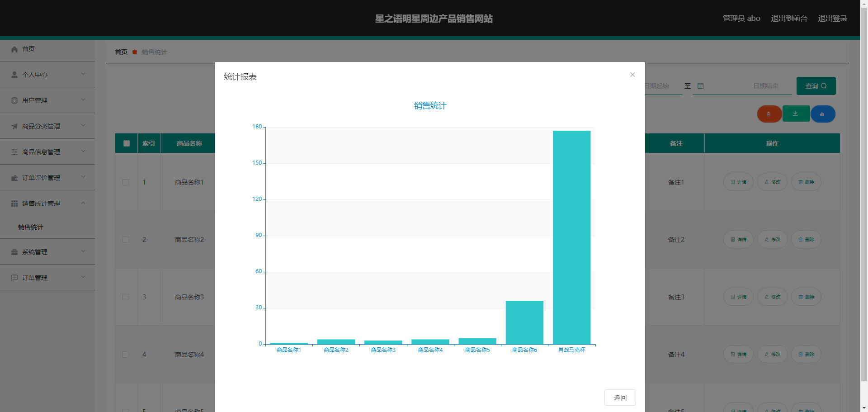Viewport: 868px width, 412px height.
Task: Click the 商品名称6 bar in chart
Action: (x=524, y=322)
